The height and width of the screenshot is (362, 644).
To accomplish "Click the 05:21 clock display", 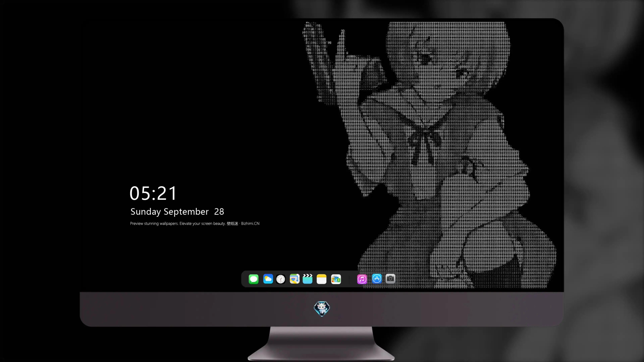I will click(153, 193).
